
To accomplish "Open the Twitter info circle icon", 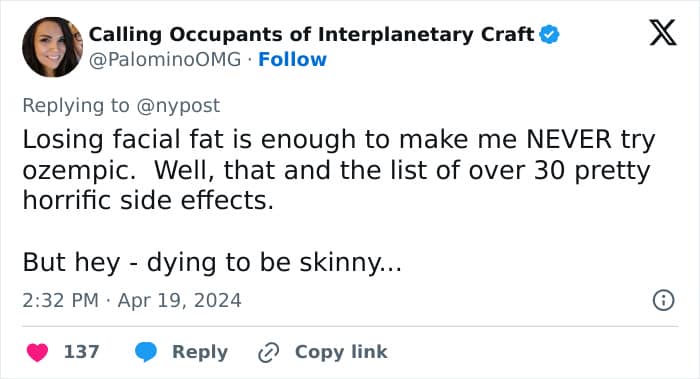I will pyautogui.click(x=663, y=300).
